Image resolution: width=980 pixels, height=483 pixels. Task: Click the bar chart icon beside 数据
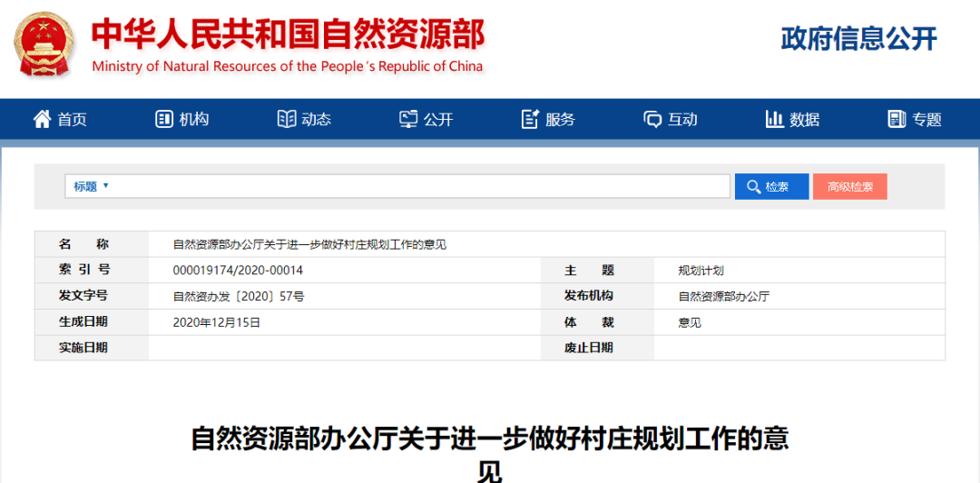coord(774,119)
